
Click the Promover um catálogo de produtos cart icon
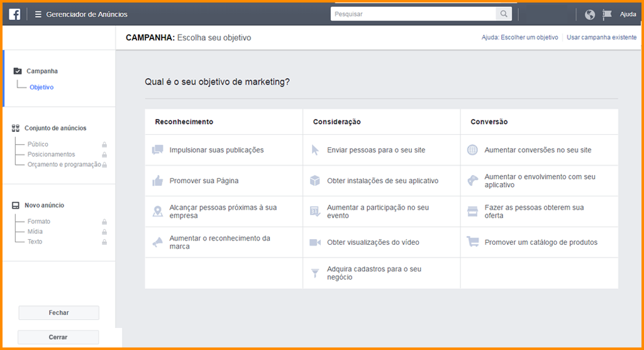tap(473, 242)
